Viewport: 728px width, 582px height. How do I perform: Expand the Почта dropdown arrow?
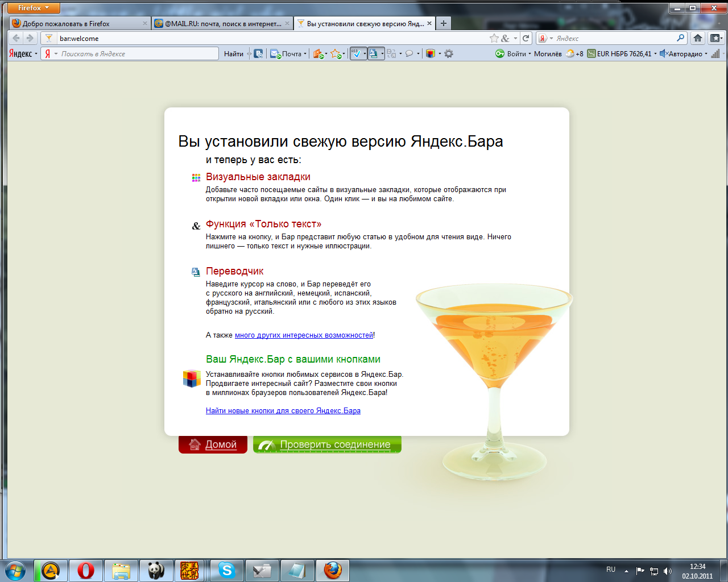(305, 54)
